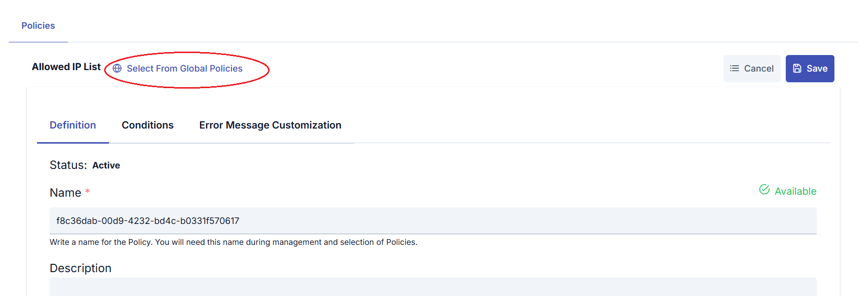
Task: Click the save disk icon on the Save button
Action: pyautogui.click(x=797, y=68)
